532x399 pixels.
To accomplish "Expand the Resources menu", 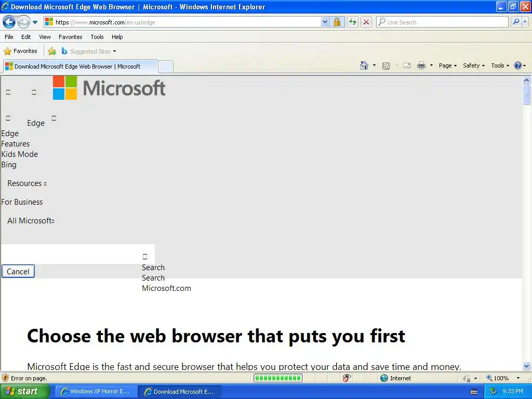I will coord(27,183).
